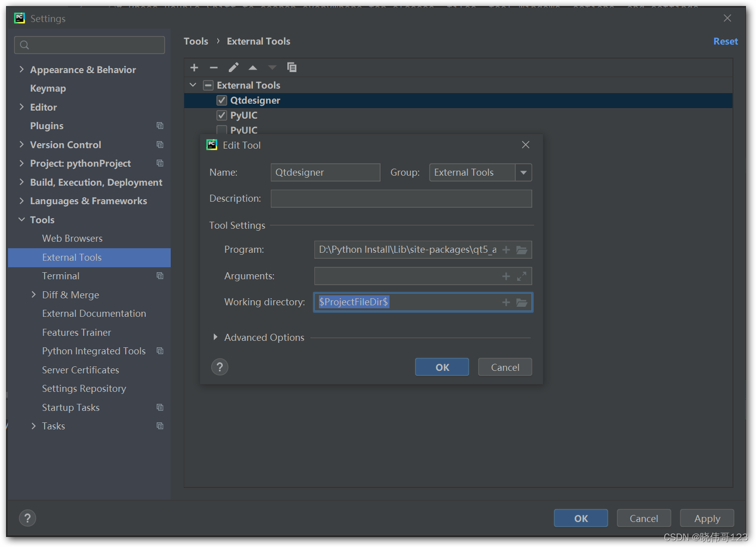Uncheck the Qtdesigner tool checkbox
756x547 pixels.
pos(222,101)
